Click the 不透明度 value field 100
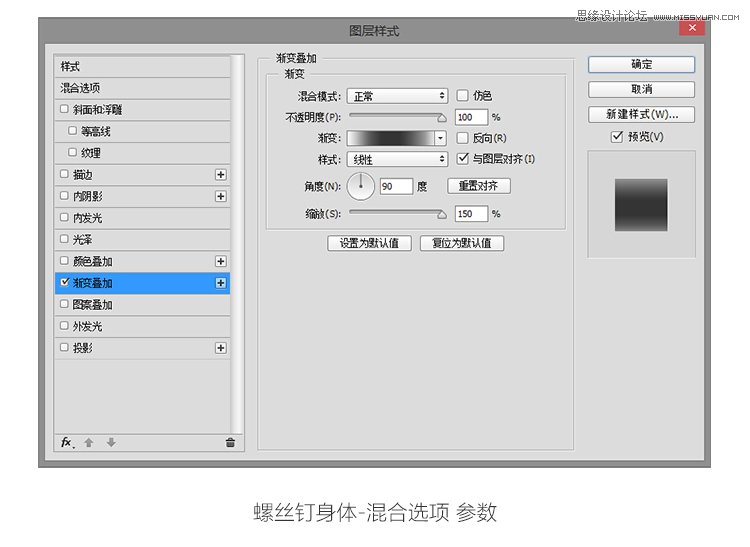Viewport: 750px width, 547px height. coord(472,117)
